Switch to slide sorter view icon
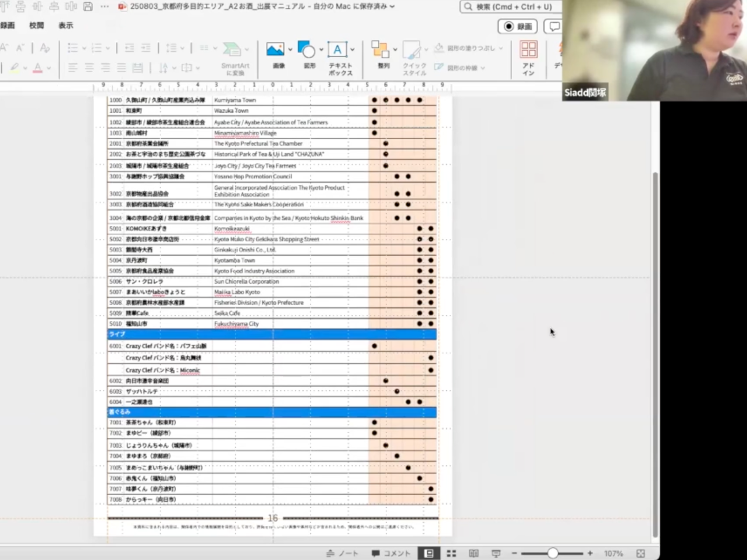 [451, 553]
